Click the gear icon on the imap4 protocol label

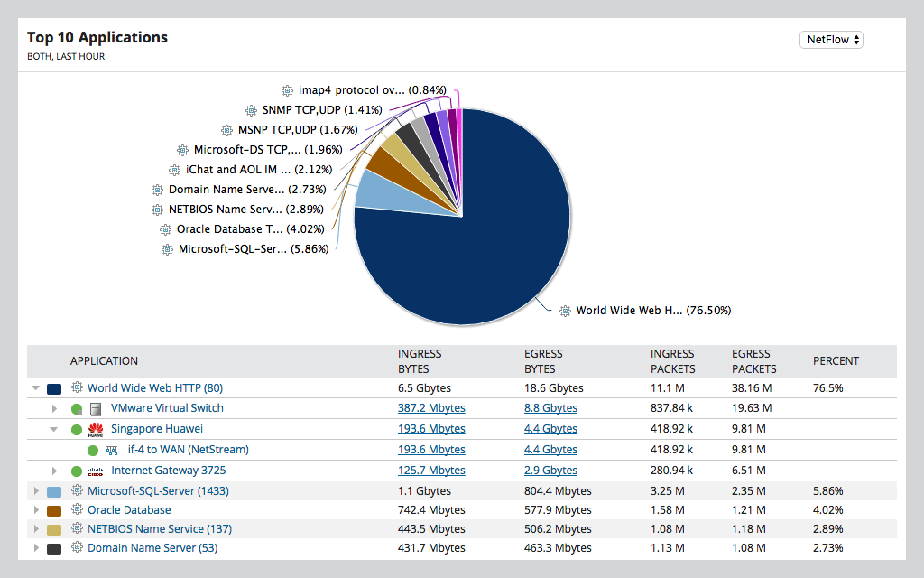tap(286, 90)
